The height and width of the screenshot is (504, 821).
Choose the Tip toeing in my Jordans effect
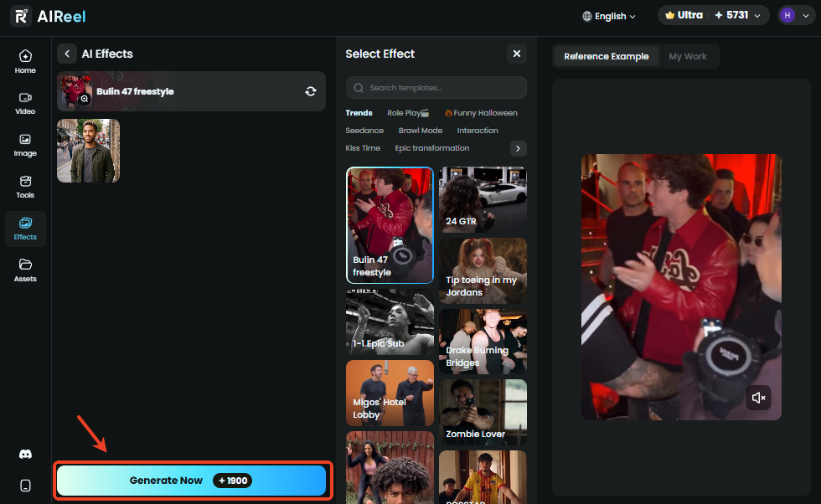(483, 270)
